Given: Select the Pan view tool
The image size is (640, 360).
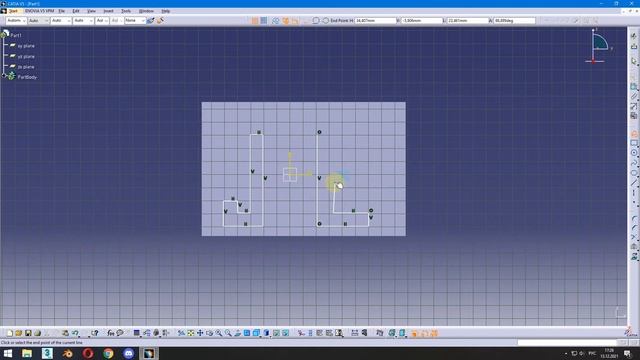Looking at the screenshot, I should tap(200, 333).
